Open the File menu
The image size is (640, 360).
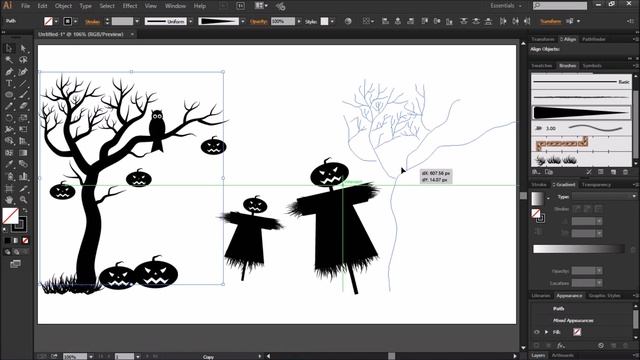click(25, 6)
